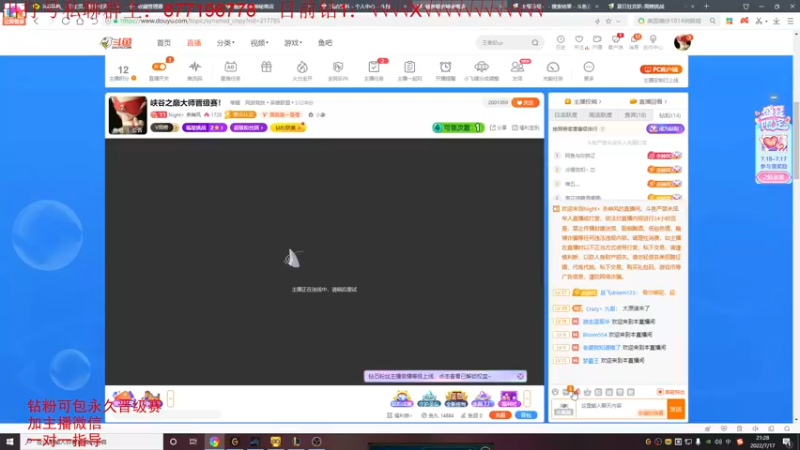800x450 pixels.
Task: Click the orange 关注 follow button
Action: pos(525,103)
